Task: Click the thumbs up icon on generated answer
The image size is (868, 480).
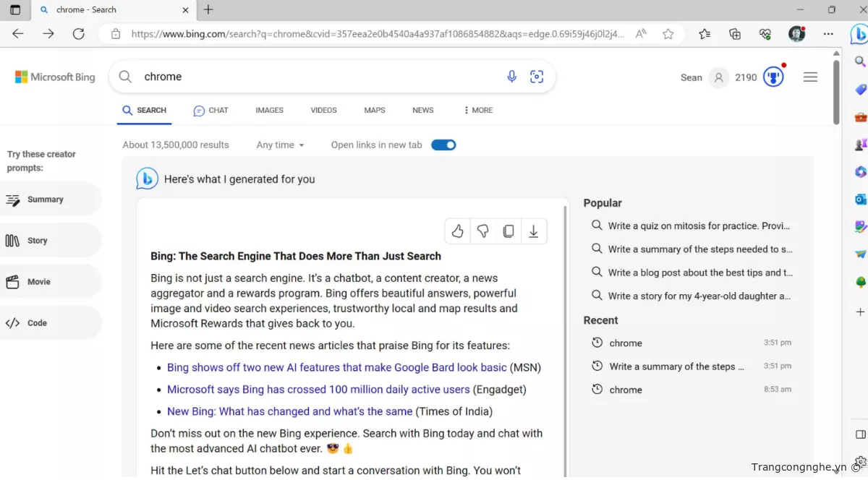Action: point(457,231)
